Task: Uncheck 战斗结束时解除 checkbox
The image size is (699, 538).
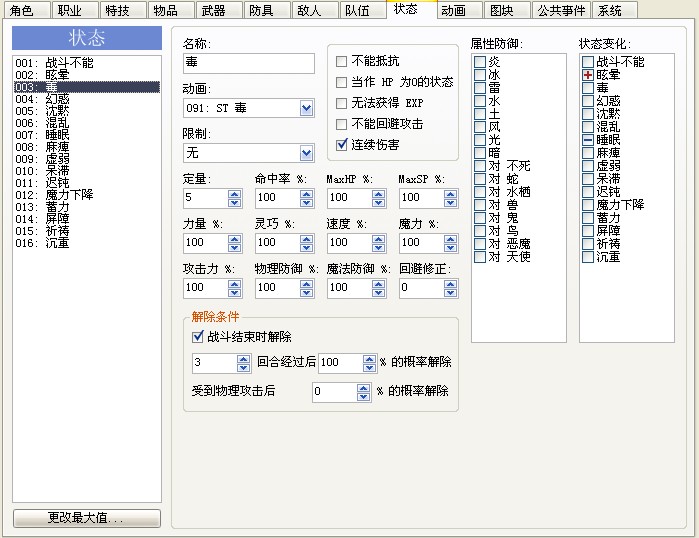Action: tap(197, 337)
